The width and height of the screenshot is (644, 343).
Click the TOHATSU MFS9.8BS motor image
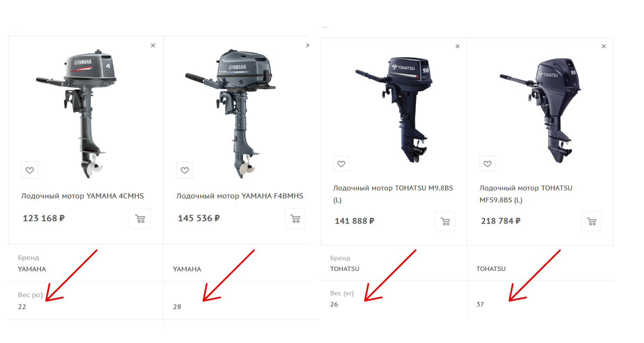point(540,109)
